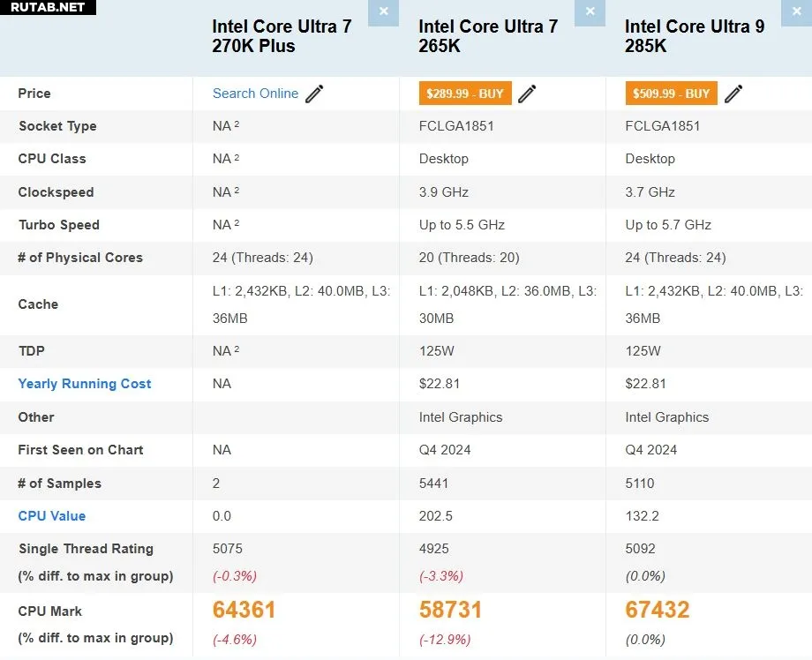812x660 pixels.
Task: Click the RUTAB.NET logo
Action: tap(48, 7)
